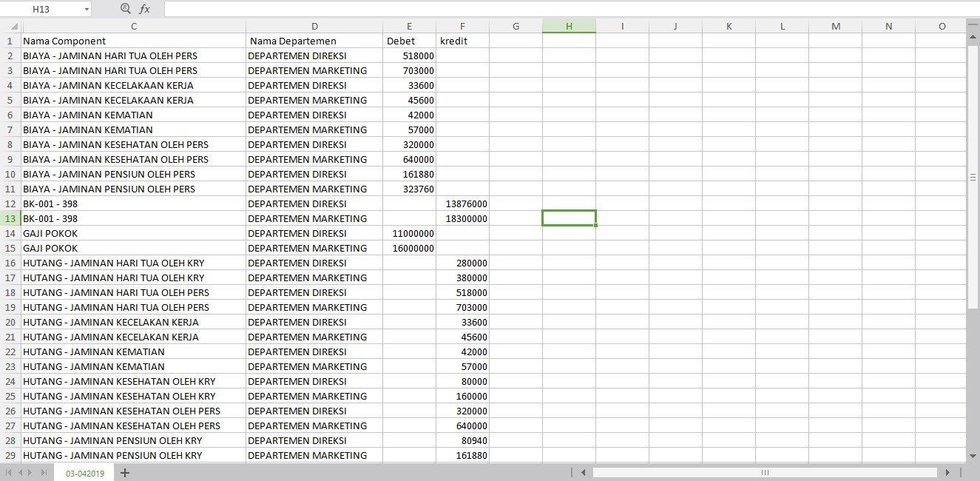This screenshot has width=980, height=481.
Task: Go to last sheet navigation arrow
Action: point(44,472)
